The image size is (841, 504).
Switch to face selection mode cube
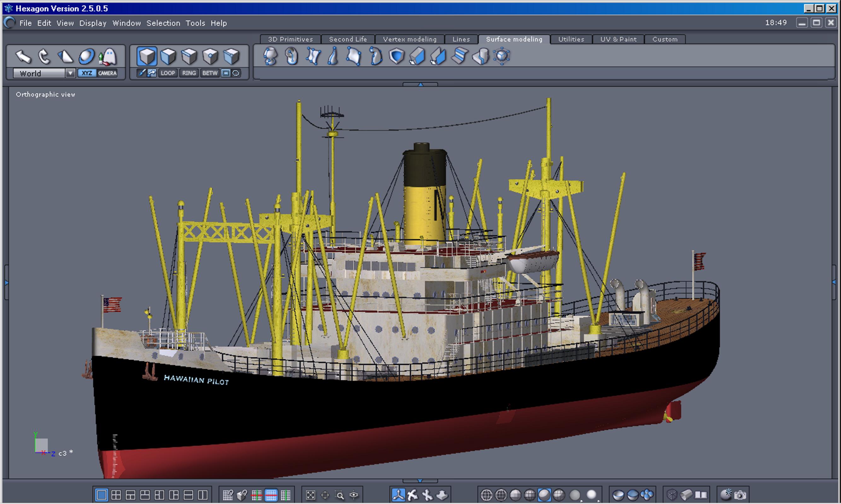168,56
